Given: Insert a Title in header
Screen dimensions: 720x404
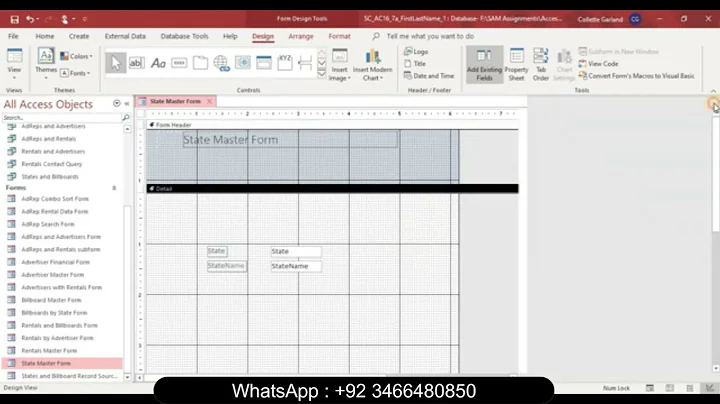Looking at the screenshot, I should [415, 64].
